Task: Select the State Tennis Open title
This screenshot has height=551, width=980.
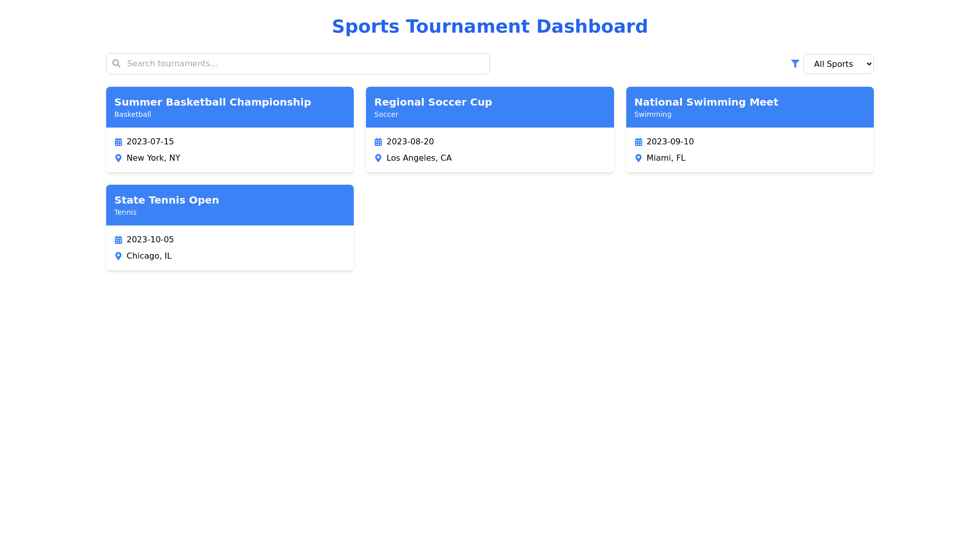Action: [x=166, y=200]
